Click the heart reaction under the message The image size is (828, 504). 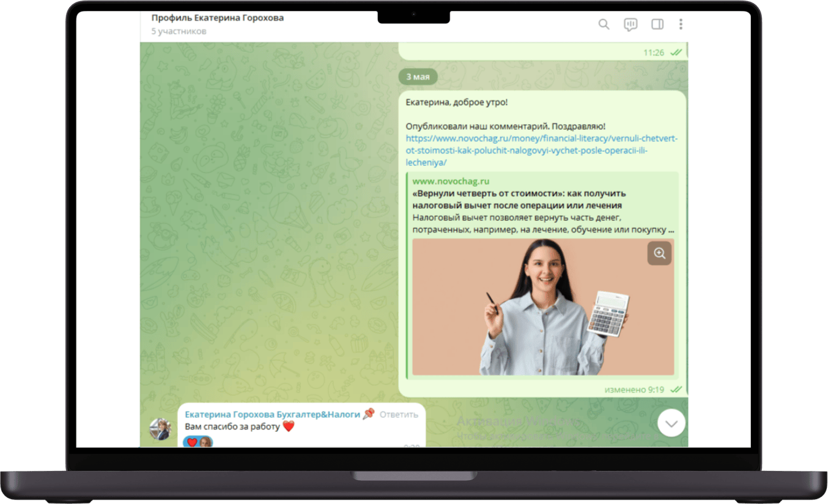click(x=192, y=442)
